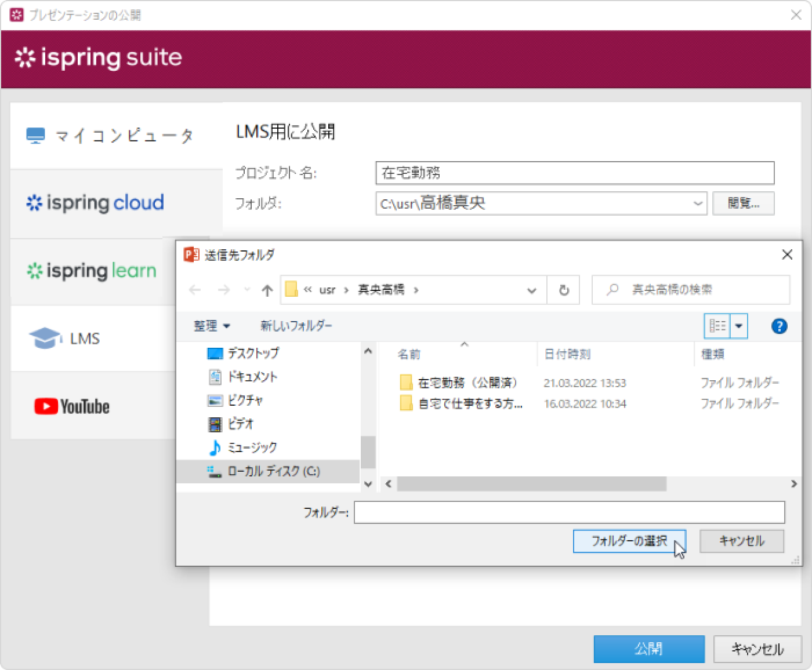The height and width of the screenshot is (670, 812).
Task: Click the 真央高橋 search box
Action: (x=691, y=290)
